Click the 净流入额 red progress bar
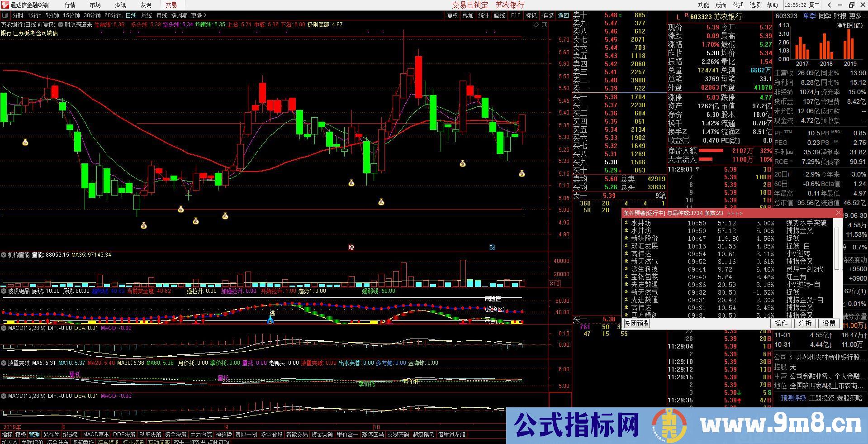Viewport: 868px width, 444px height. pos(711,151)
